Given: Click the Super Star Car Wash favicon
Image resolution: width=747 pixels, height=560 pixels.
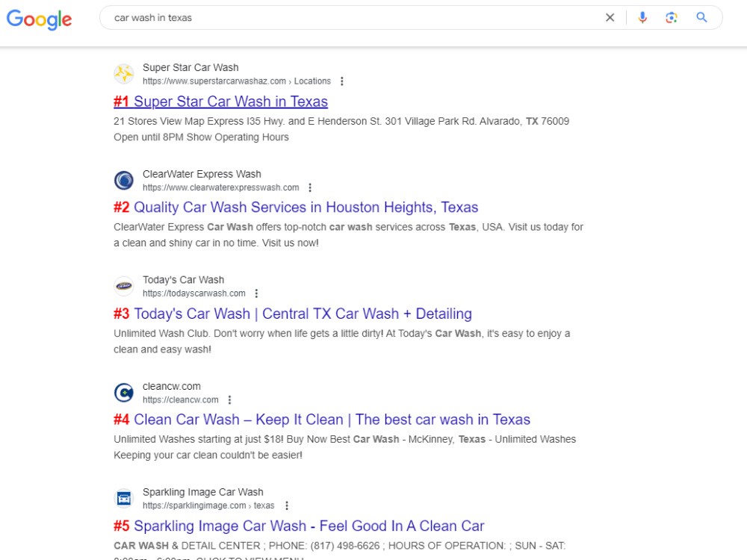Looking at the screenshot, I should 124,74.
